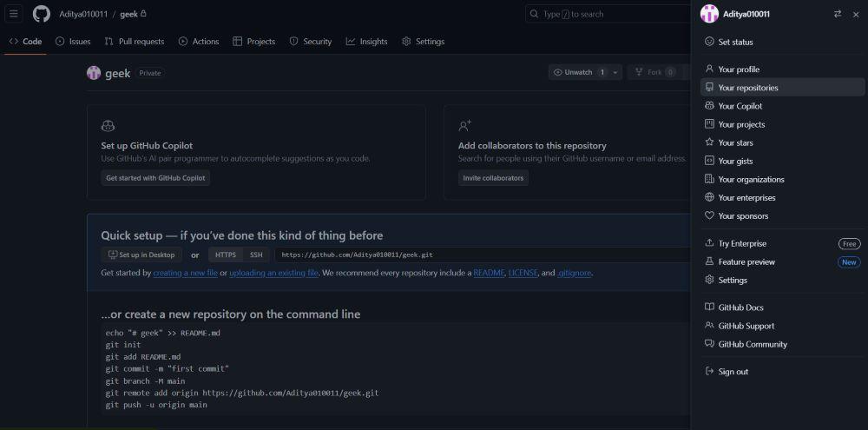This screenshot has height=430, width=868.
Task: Click the add collaborator person icon
Action: click(x=465, y=126)
